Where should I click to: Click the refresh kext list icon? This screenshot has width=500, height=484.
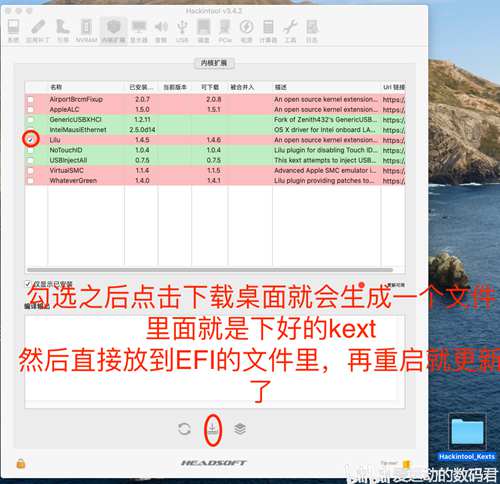[184, 429]
